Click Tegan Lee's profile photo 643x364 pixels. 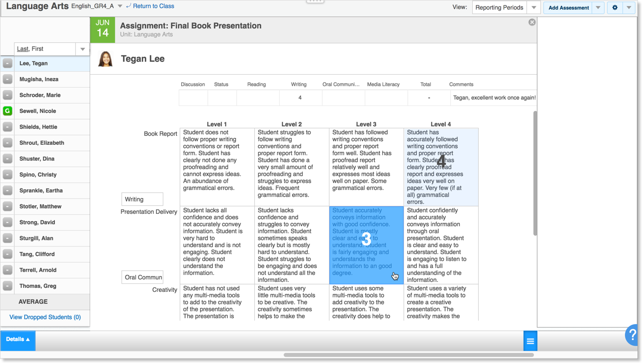point(107,59)
